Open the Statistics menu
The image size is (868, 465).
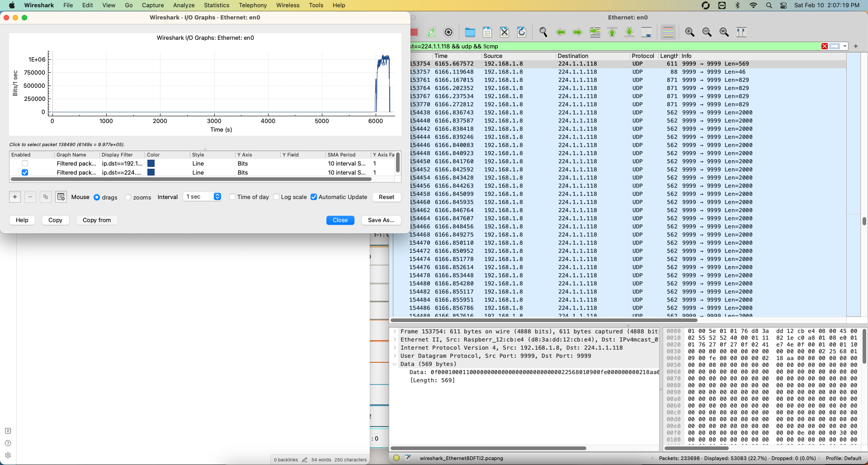(217, 5)
